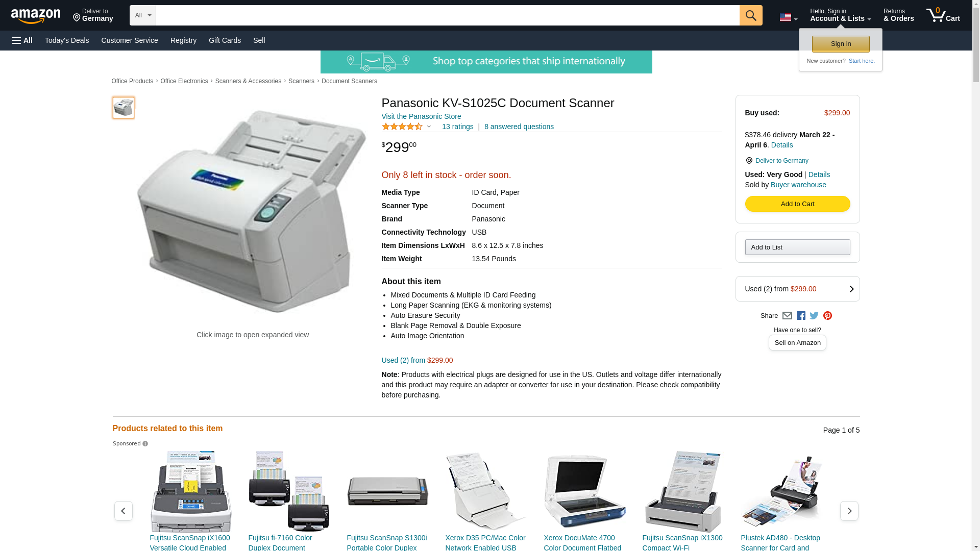Focus the Amazon search input field
This screenshot has width=980, height=551.
448,15
